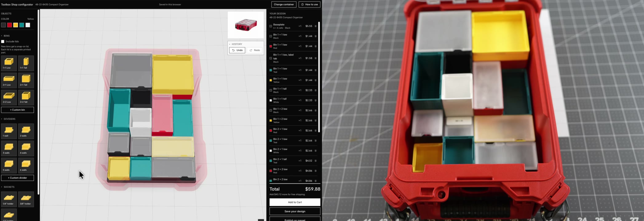This screenshot has width=644, height=221.
Task: Click Add to Cart
Action: point(295,202)
